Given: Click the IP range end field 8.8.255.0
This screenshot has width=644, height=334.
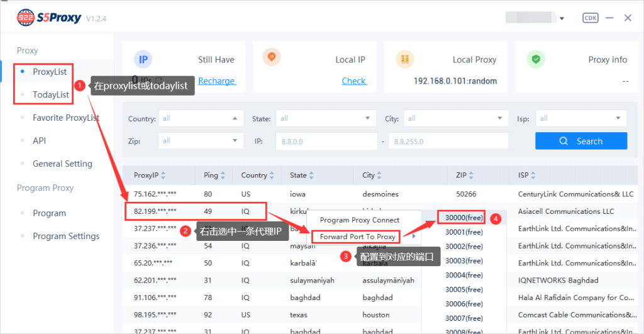Looking at the screenshot, I should [x=448, y=142].
